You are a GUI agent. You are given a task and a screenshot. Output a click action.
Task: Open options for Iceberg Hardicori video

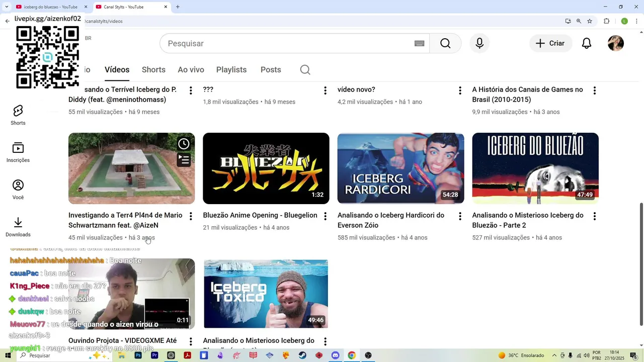coord(460,216)
